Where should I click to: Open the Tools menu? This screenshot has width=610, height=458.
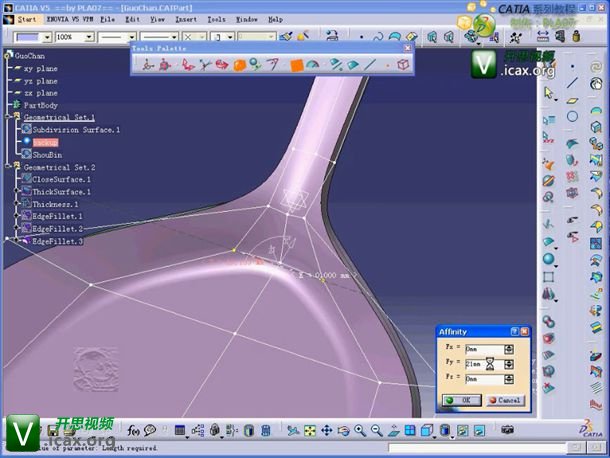tap(216, 19)
